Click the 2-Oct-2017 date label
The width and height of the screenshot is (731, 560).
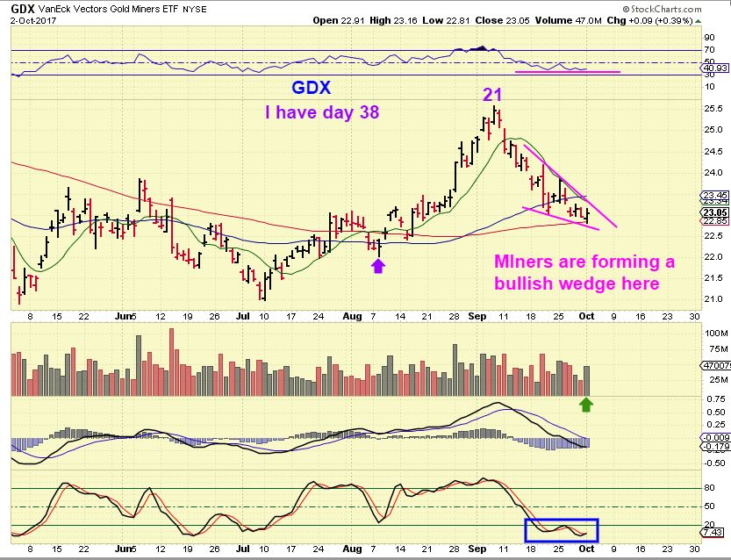pos(33,21)
